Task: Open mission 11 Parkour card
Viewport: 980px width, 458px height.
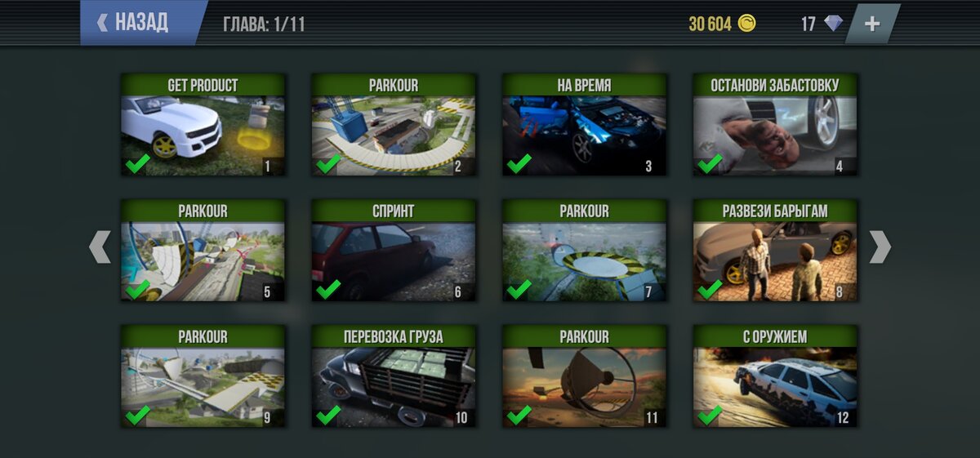Action: click(585, 376)
